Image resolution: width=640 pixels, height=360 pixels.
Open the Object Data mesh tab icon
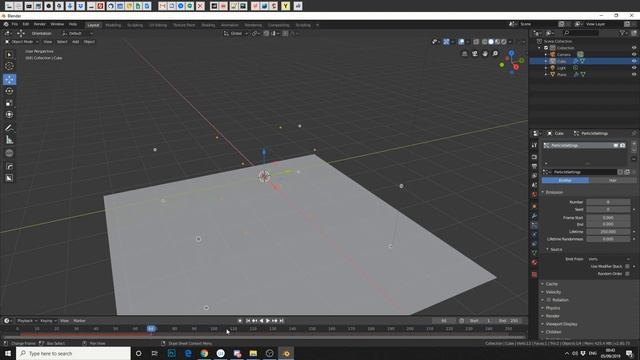pos(534,253)
